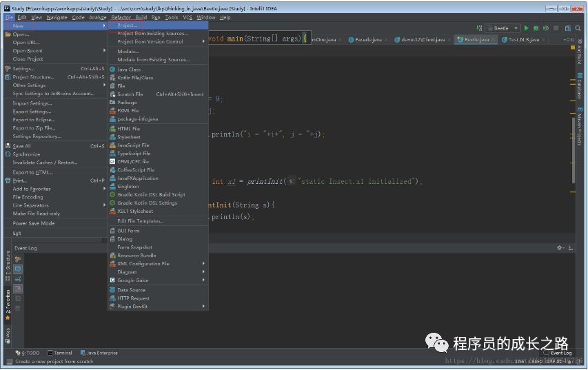The width and height of the screenshot is (588, 370).
Task: Click the Debug bug icon in toolbar
Action: (536, 28)
